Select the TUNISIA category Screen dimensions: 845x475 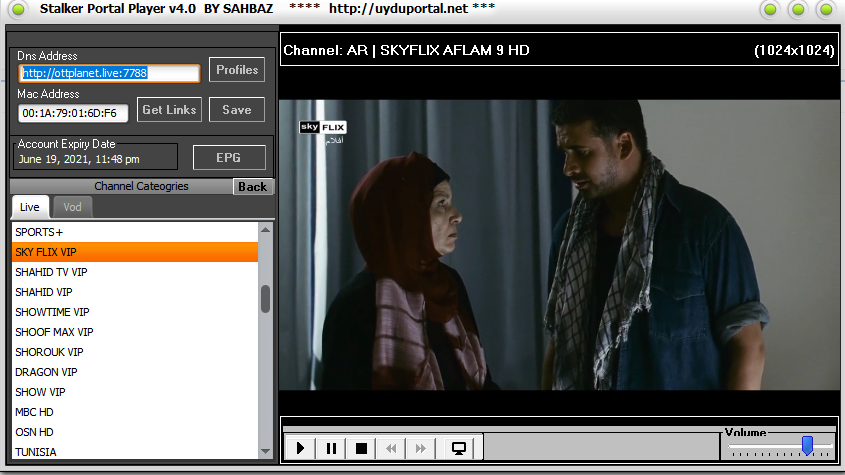135,451
